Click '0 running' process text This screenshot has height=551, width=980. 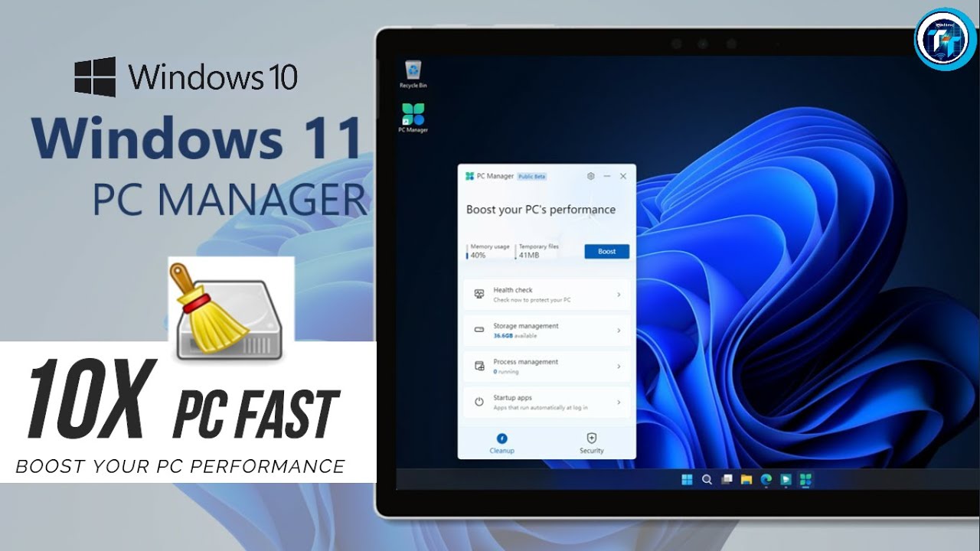pyautogui.click(x=506, y=372)
